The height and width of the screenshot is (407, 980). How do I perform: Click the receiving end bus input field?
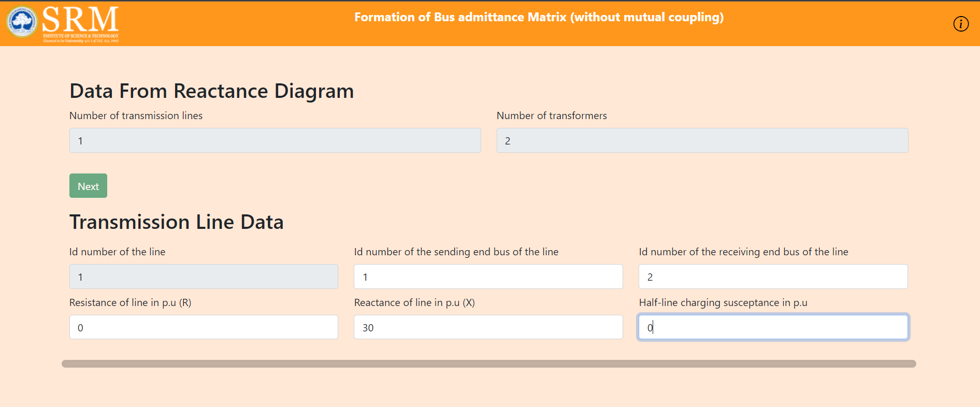[x=773, y=277]
